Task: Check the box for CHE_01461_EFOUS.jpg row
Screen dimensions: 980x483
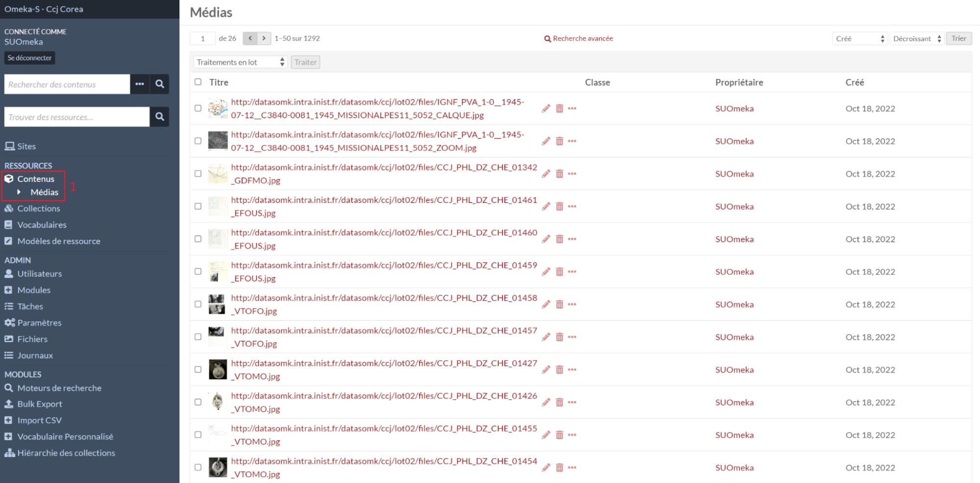Action: pyautogui.click(x=198, y=206)
